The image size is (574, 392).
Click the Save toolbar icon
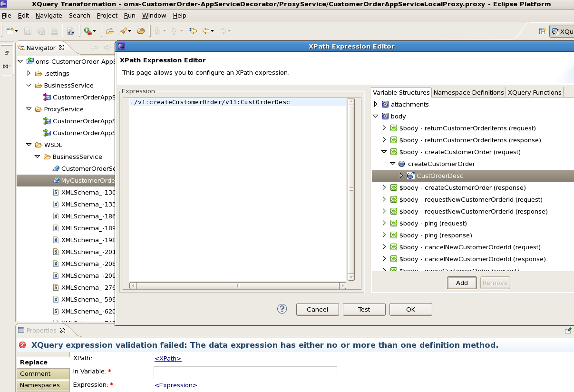pos(28,31)
